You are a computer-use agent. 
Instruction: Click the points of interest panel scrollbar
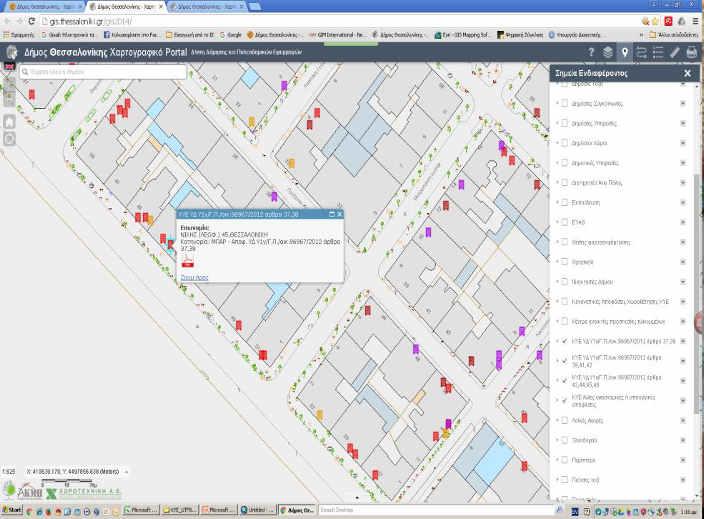696,292
